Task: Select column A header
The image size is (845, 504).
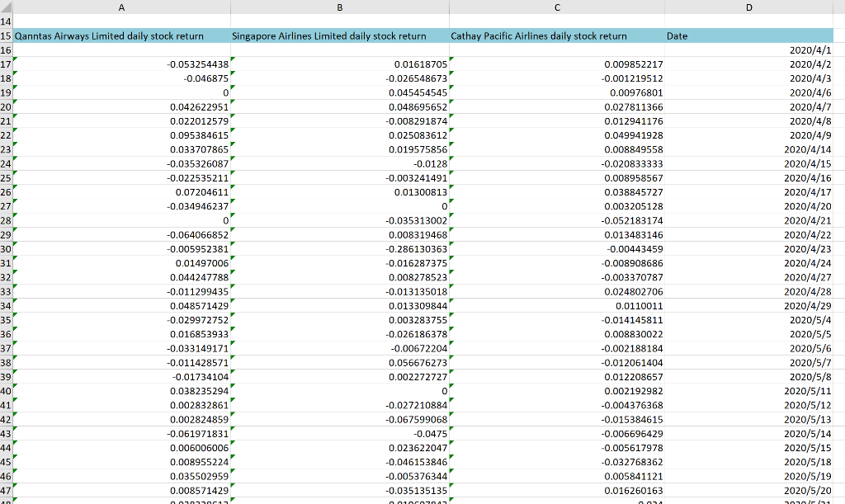Action: tap(121, 7)
